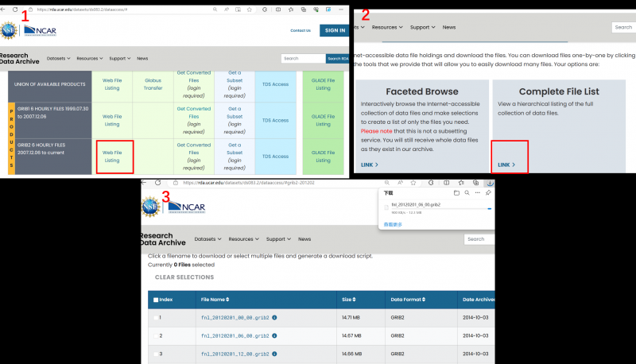Click the search icon in download popup
The image size is (636, 364).
[x=467, y=192]
